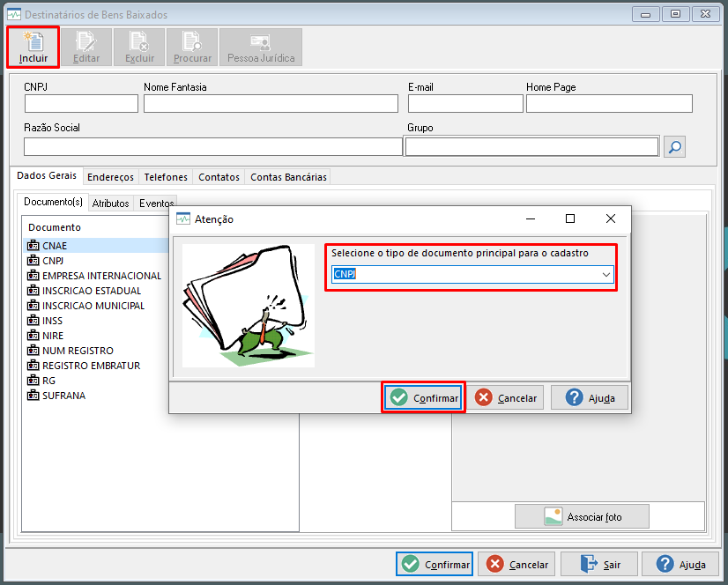Switch to the Contas Bancárias tab
This screenshot has width=728, height=585.
[288, 177]
